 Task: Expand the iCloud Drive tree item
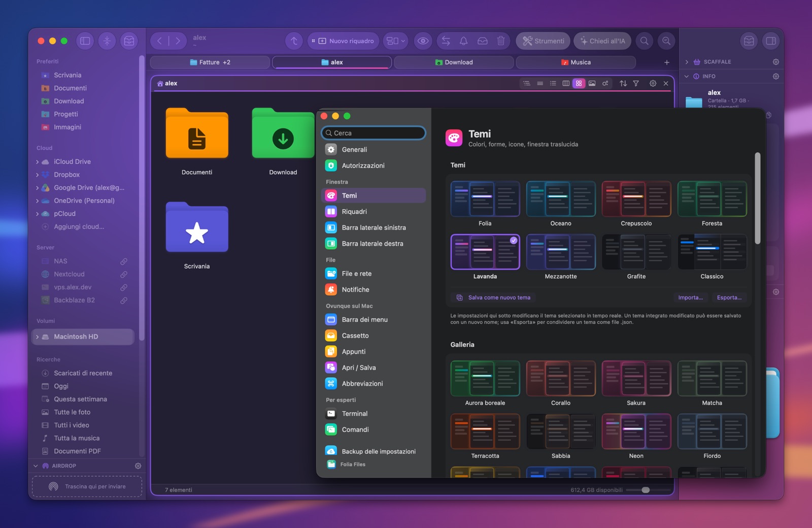38,161
